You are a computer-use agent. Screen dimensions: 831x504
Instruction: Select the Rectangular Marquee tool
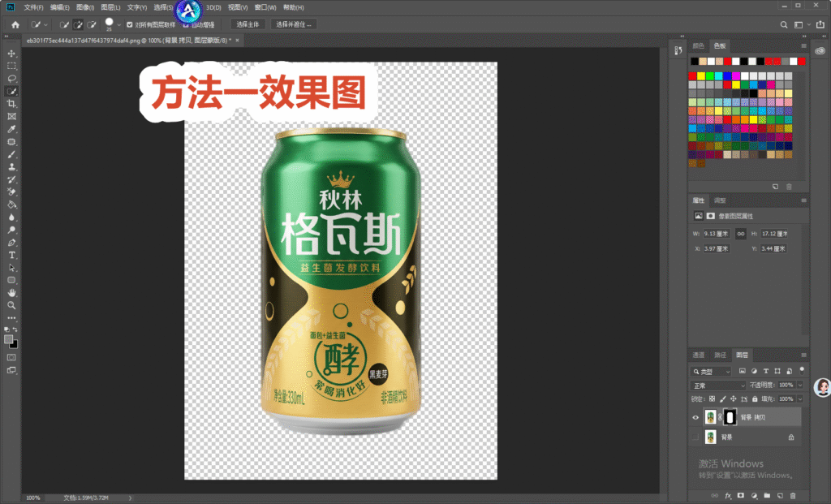point(11,67)
